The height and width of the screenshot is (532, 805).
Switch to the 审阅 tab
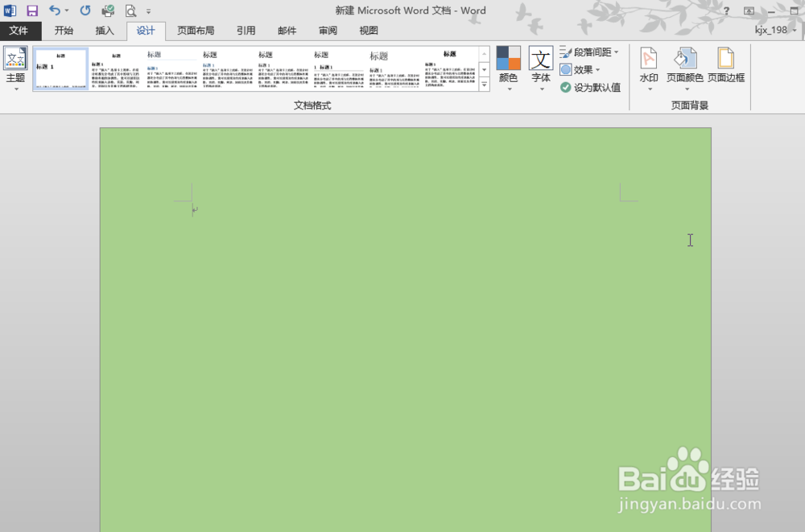(328, 31)
